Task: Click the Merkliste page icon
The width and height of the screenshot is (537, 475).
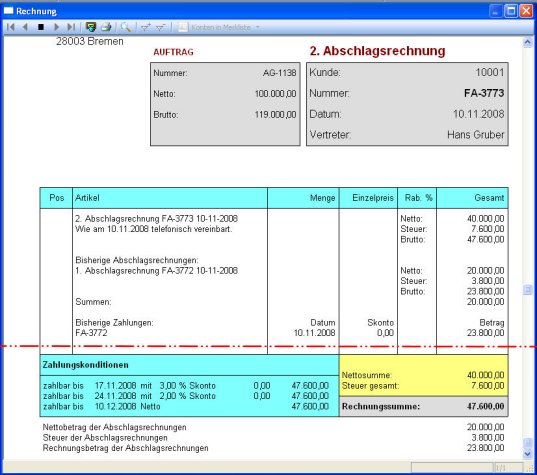Action: point(183,27)
